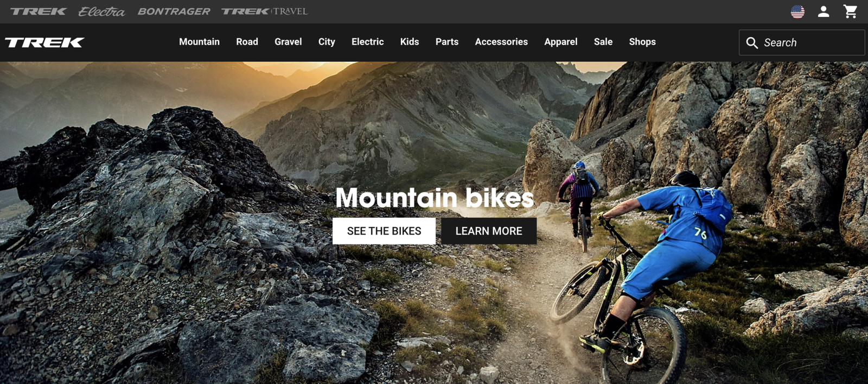Click small Trek logo in top bar
This screenshot has width=868, height=384.
(38, 11)
